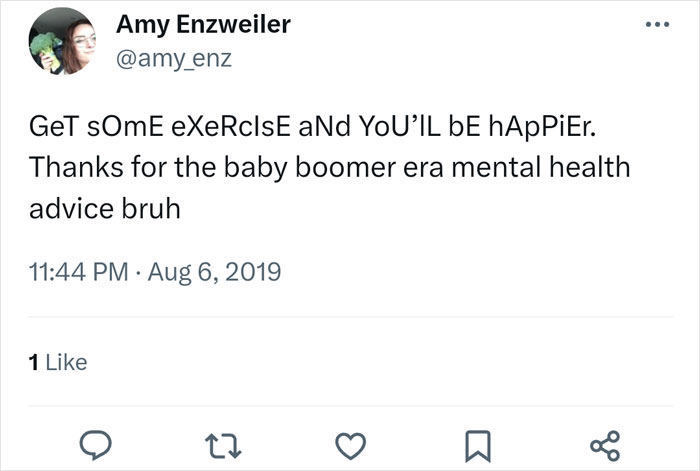Retweet this post using the repost arrows
Viewport: 700px width, 471px height.
223,447
